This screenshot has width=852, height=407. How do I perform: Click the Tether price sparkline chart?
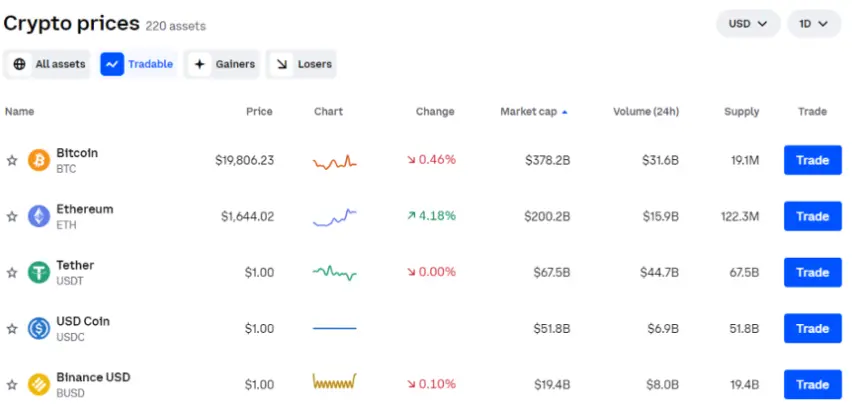coord(335,273)
